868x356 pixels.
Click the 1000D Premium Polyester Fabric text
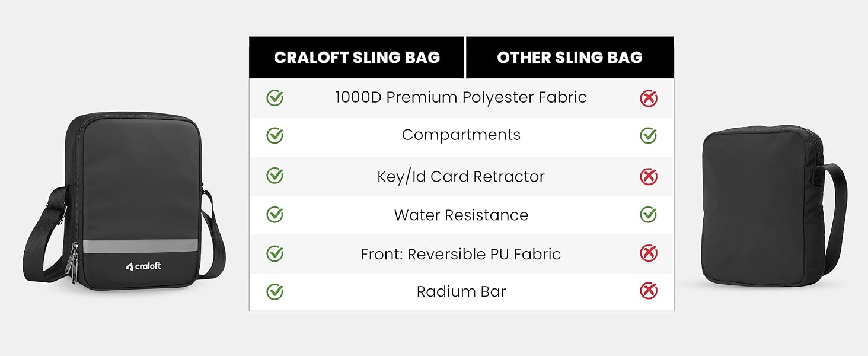point(461,98)
